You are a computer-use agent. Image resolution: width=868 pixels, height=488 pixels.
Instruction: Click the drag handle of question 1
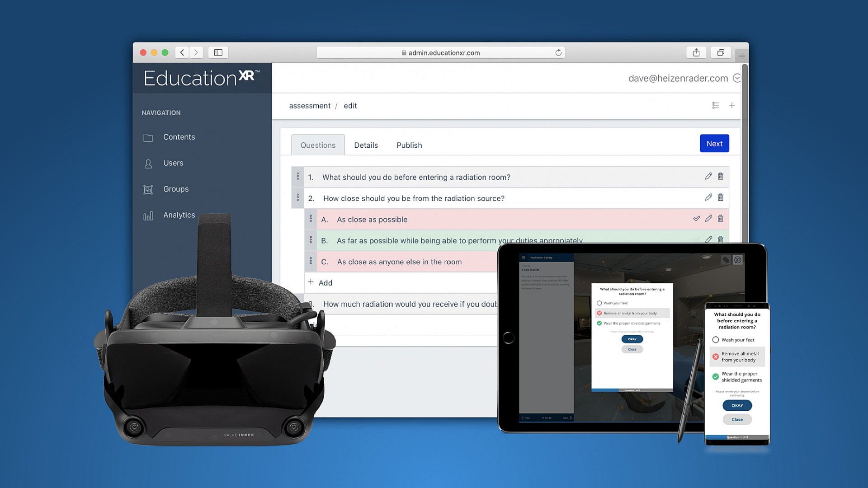(x=297, y=176)
